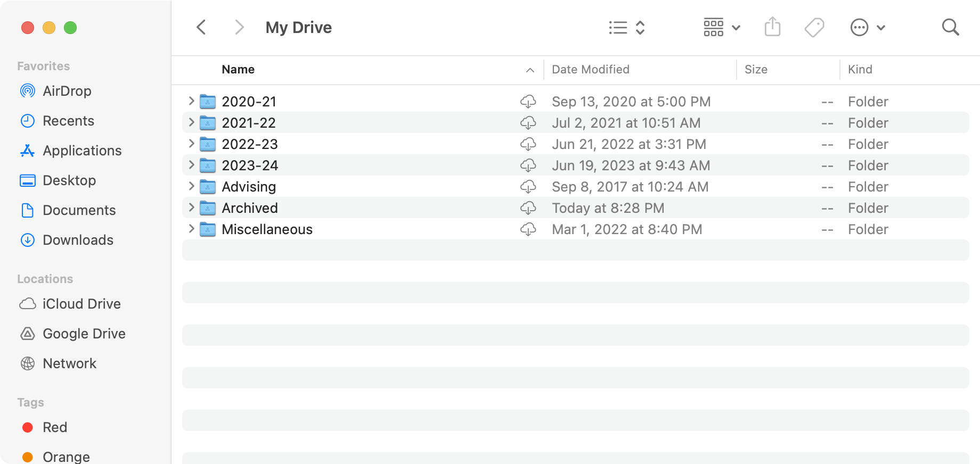Expand the 2023-24 folder

coord(191,165)
